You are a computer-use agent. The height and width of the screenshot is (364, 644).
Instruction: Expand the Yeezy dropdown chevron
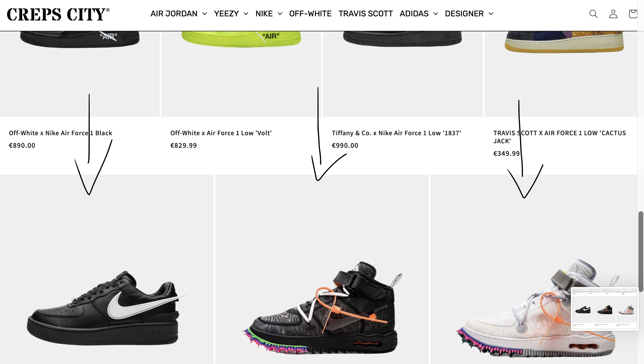click(x=246, y=13)
